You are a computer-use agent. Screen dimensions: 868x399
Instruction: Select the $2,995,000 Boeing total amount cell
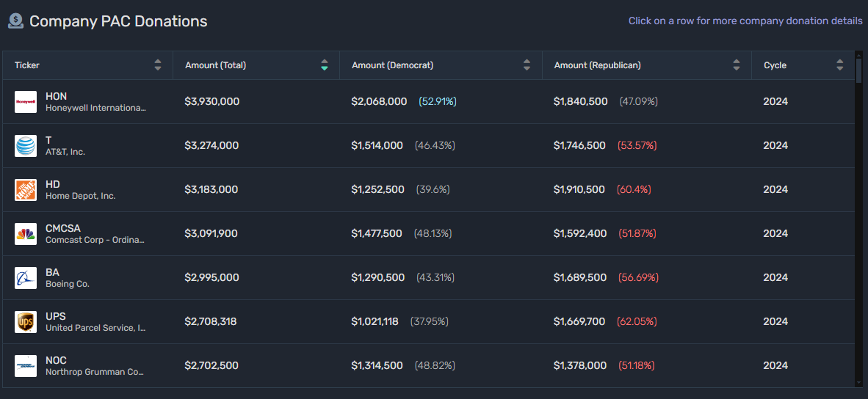(211, 277)
